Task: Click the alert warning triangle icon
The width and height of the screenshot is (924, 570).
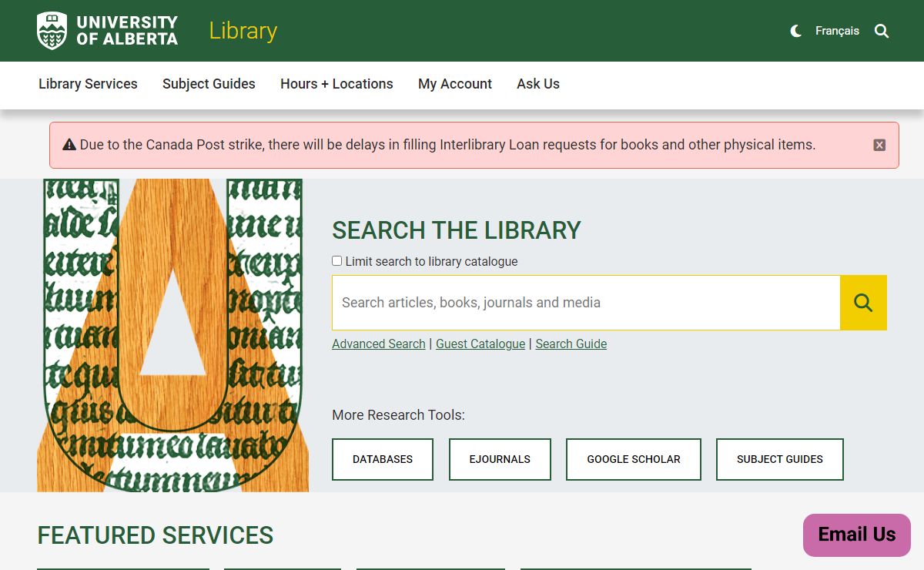Action: tap(69, 144)
